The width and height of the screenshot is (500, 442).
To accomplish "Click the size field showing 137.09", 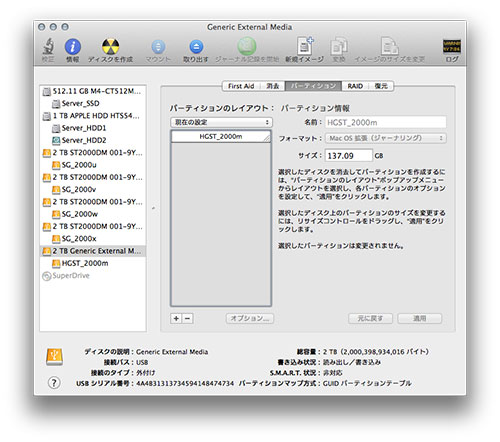I will click(349, 156).
